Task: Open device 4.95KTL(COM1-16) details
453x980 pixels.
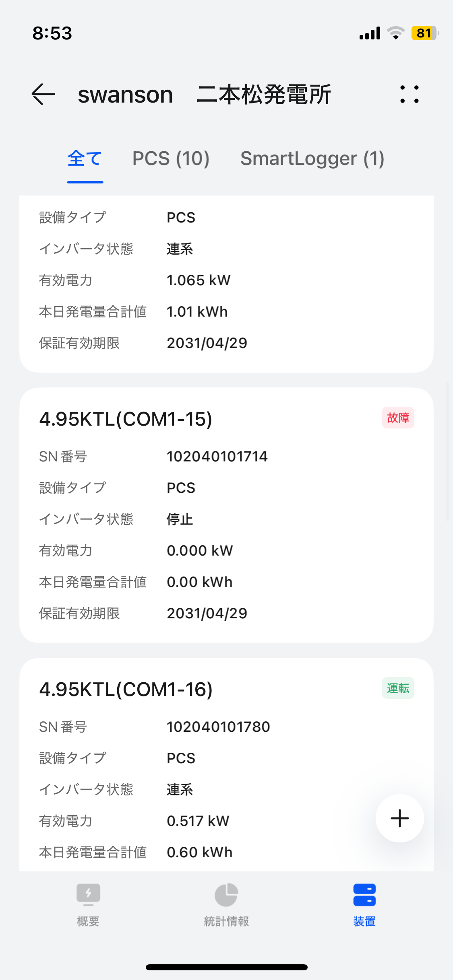Action: click(126, 690)
